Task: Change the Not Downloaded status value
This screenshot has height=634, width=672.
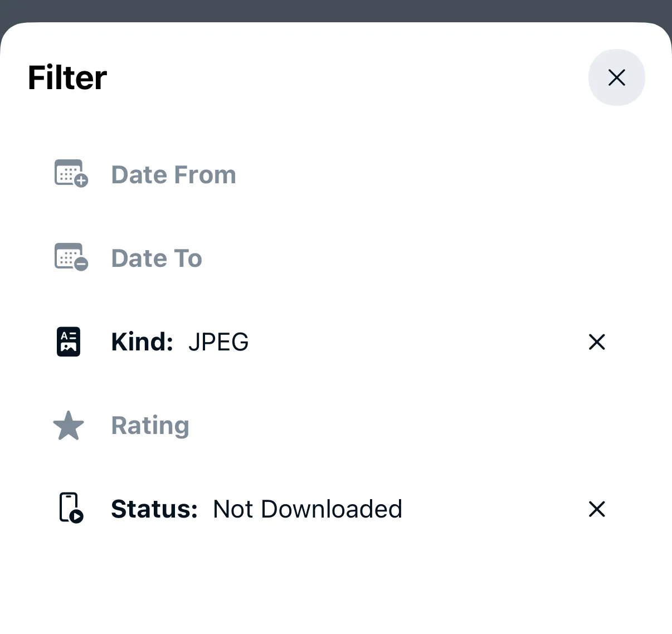Action: click(308, 509)
